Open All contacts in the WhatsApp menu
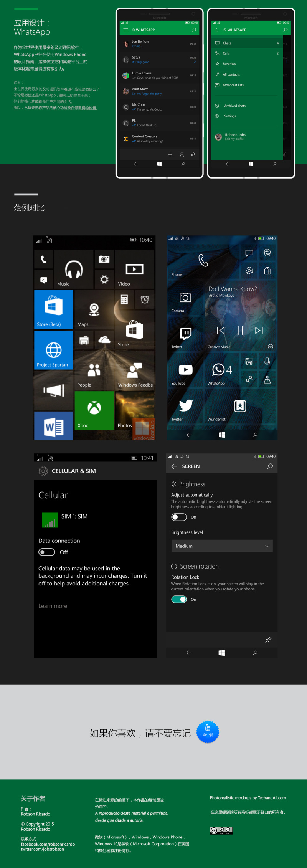 (247, 74)
